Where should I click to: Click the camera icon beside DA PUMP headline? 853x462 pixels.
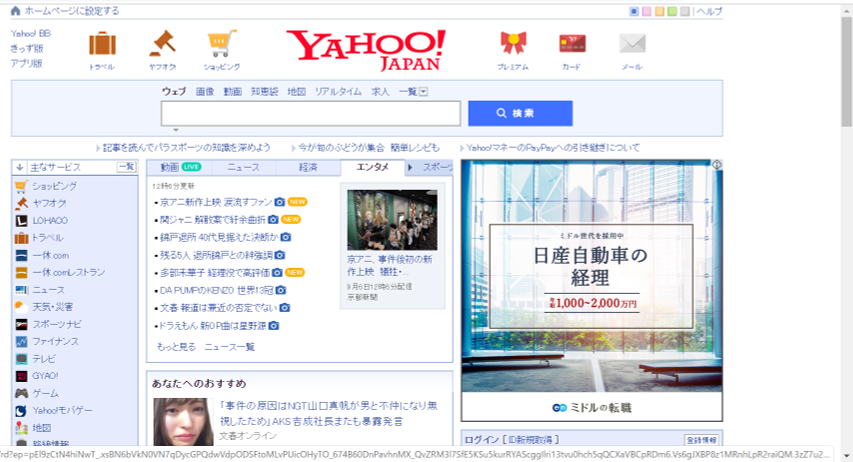click(x=281, y=291)
